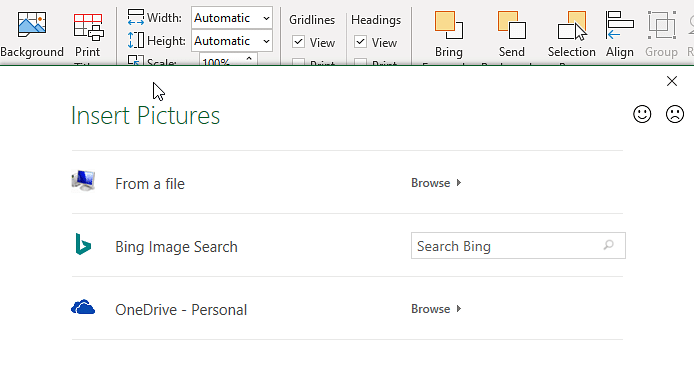Screen dimensions: 694x375
Task: Open the Print Titles tool
Action: click(x=88, y=26)
